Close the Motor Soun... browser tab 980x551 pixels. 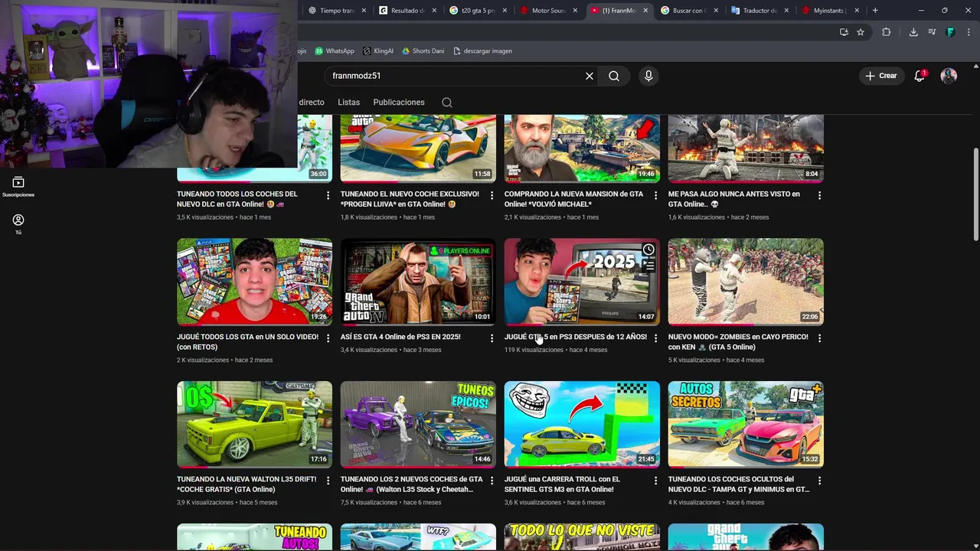click(576, 11)
